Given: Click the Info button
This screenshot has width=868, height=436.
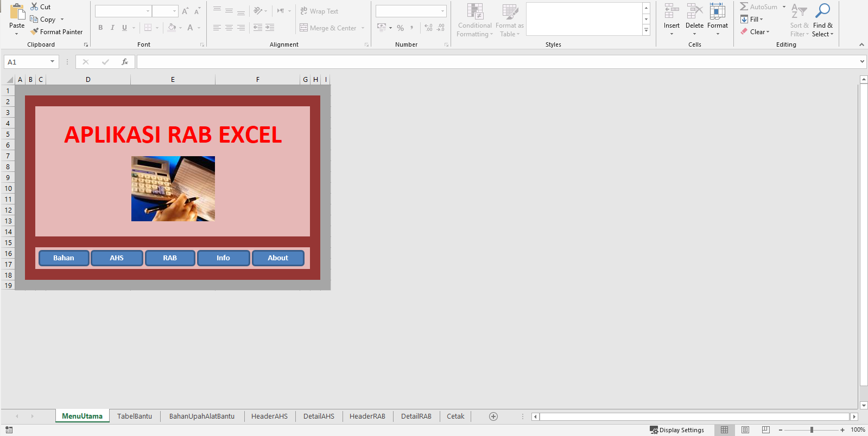Looking at the screenshot, I should coord(223,258).
